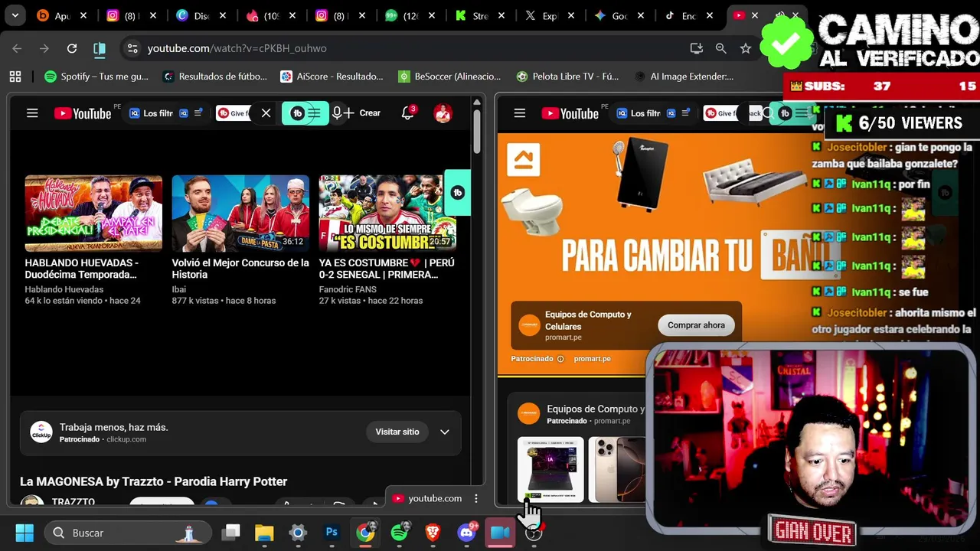Click the Buscar taskbar search box
The height and width of the screenshot is (551, 980).
coord(126,533)
